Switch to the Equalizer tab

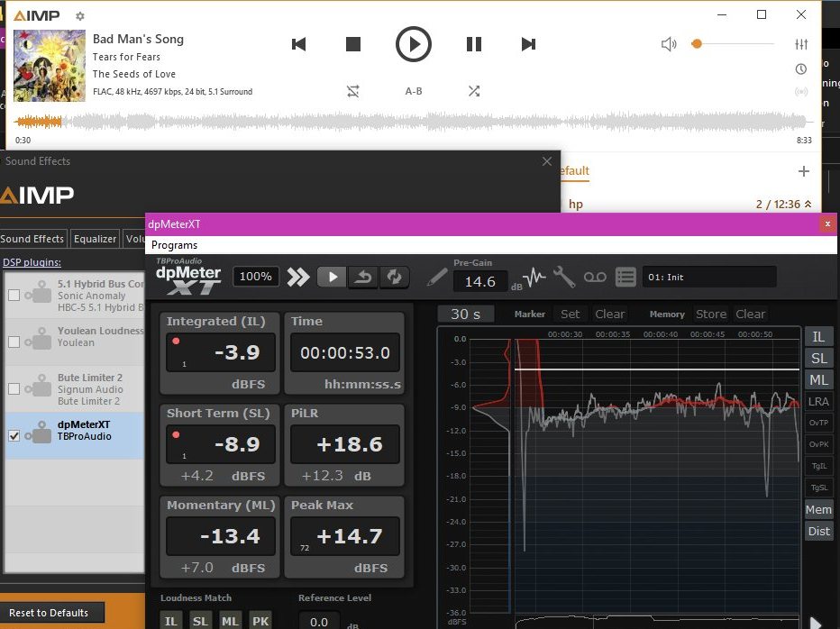(x=95, y=239)
